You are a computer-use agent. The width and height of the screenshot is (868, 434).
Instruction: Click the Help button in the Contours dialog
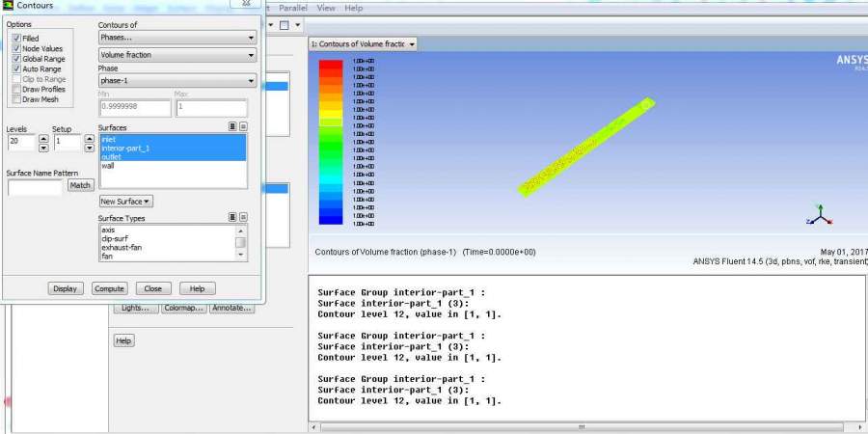click(197, 288)
